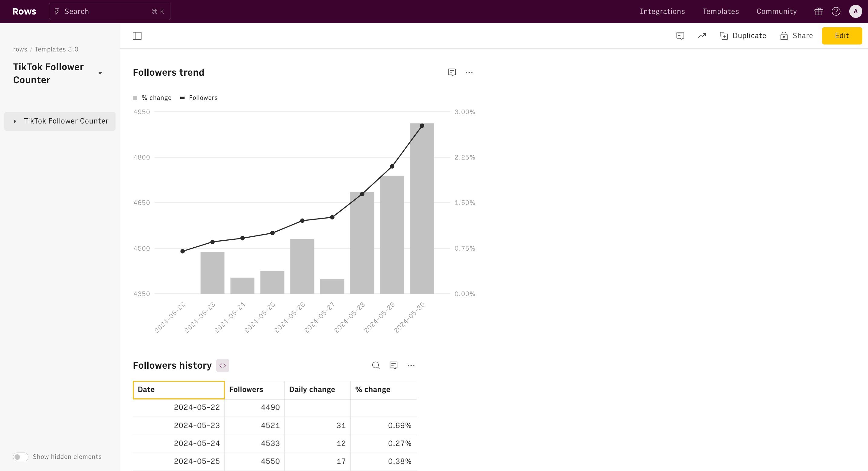Open the comments icon in top toolbar
Image resolution: width=868 pixels, height=471 pixels.
pos(680,36)
